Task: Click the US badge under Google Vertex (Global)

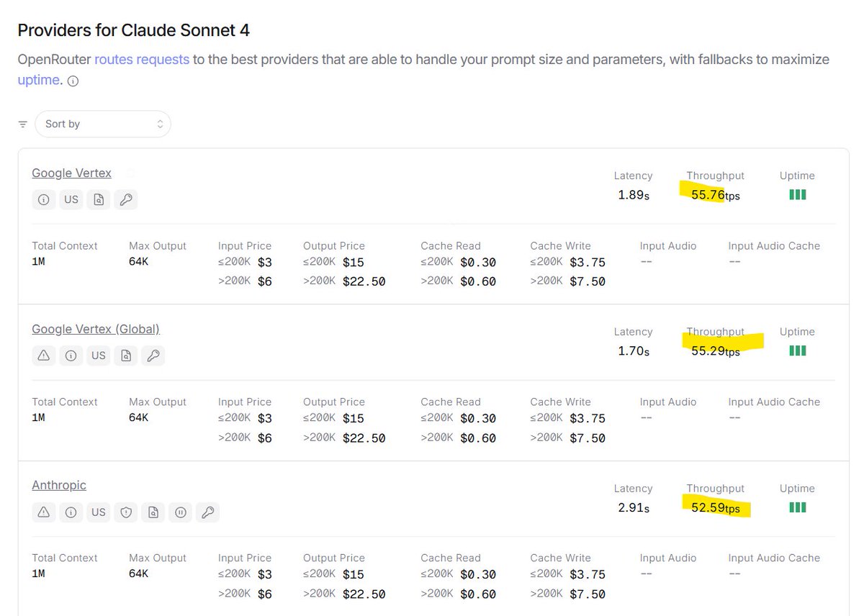Action: pyautogui.click(x=99, y=355)
